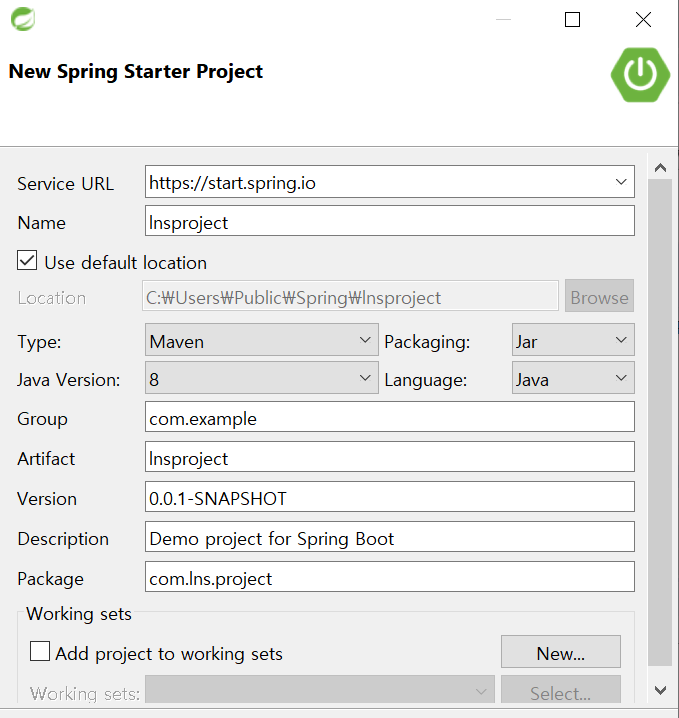Click the 'Service URL' label
The height and width of the screenshot is (718, 679).
tap(65, 184)
